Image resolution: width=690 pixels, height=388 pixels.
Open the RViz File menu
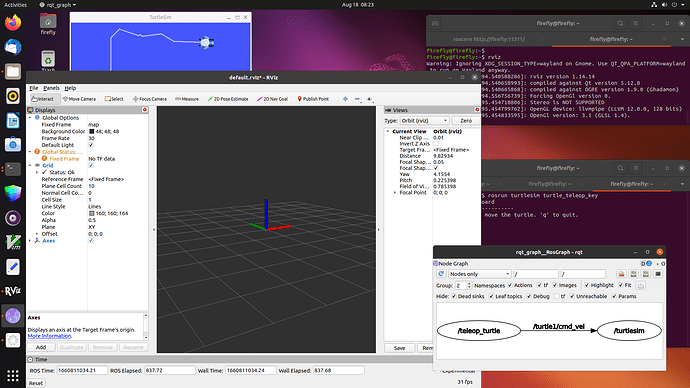pos(33,88)
